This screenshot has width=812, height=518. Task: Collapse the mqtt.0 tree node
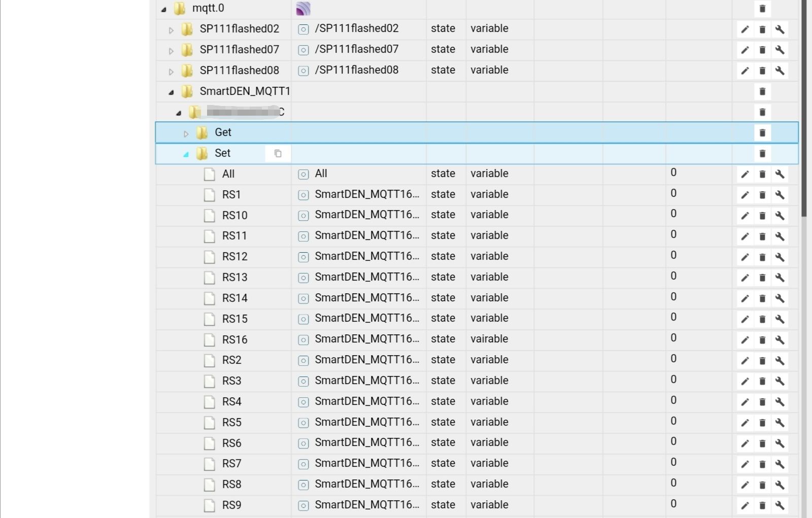click(163, 9)
